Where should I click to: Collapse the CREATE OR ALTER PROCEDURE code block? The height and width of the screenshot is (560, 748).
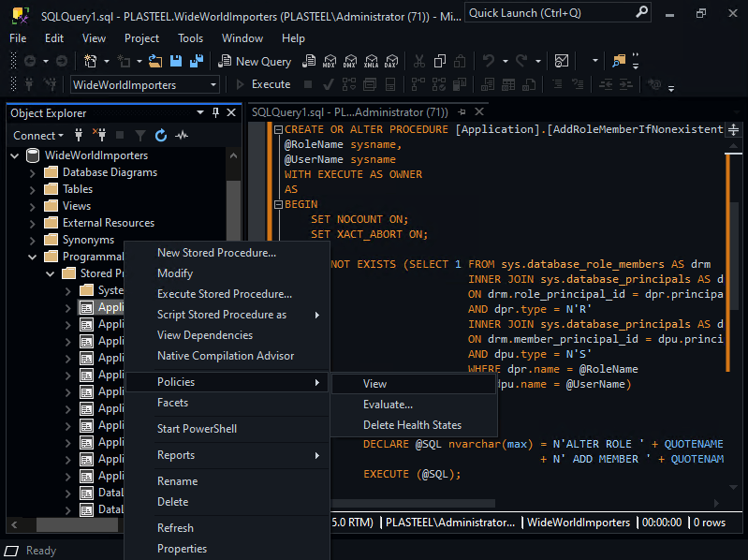coord(278,129)
